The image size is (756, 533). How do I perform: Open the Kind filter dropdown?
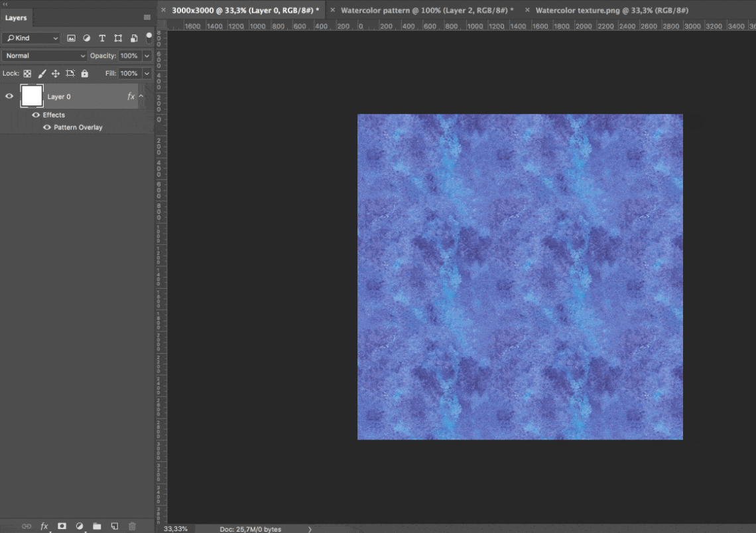coord(31,38)
